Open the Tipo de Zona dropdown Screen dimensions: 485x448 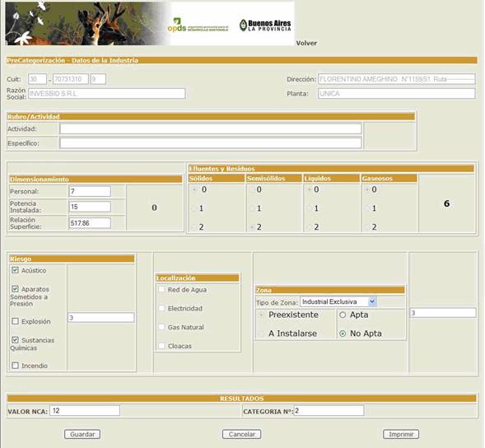pyautogui.click(x=338, y=301)
